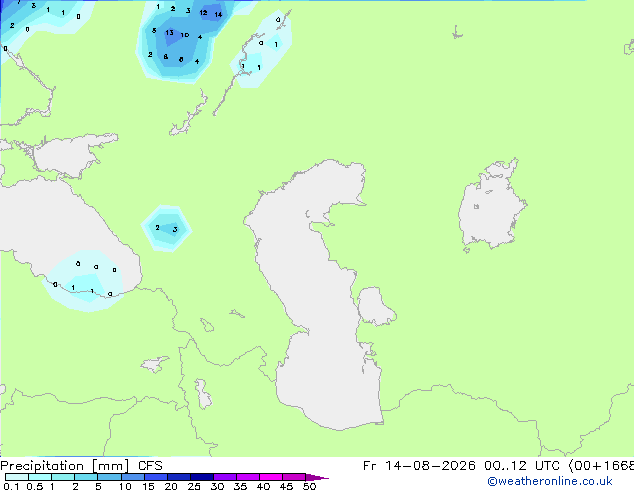This screenshot has width=634, height=490.
Task: Select the 25–30 mm legend color swatch
Action: pos(202,477)
